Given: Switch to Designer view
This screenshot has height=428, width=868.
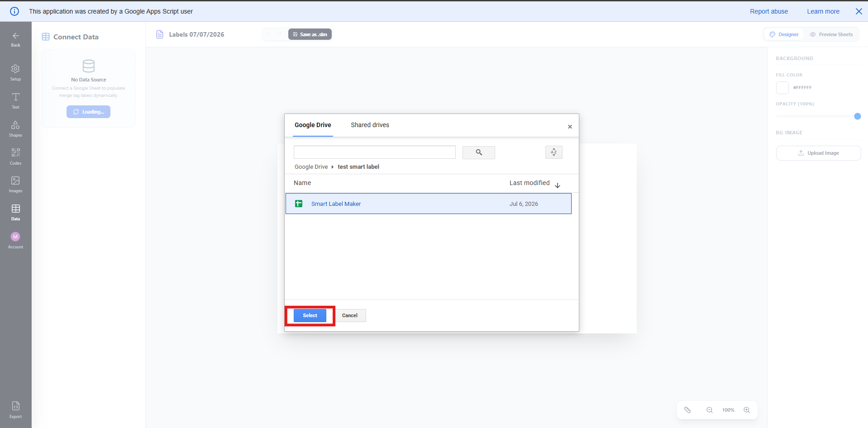Looking at the screenshot, I should point(784,34).
